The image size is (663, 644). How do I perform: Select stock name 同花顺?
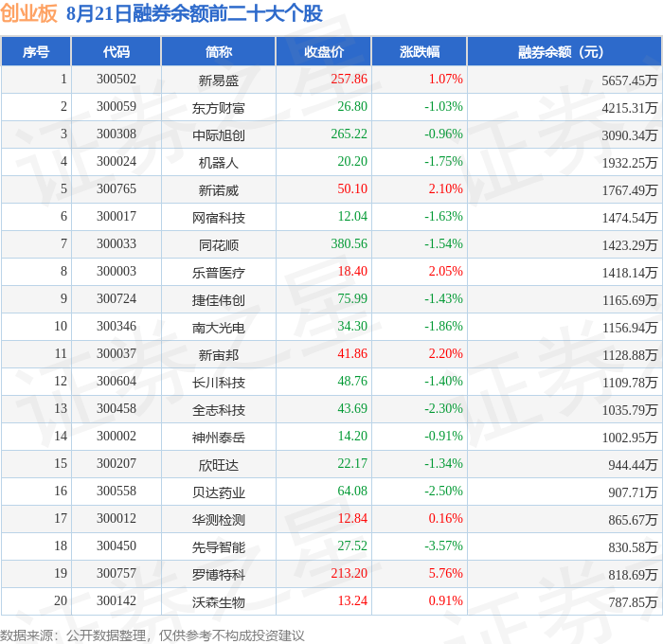click(x=219, y=245)
